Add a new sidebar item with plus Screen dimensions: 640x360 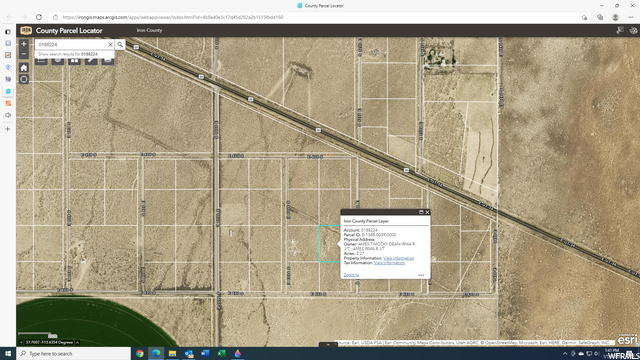pos(7,129)
